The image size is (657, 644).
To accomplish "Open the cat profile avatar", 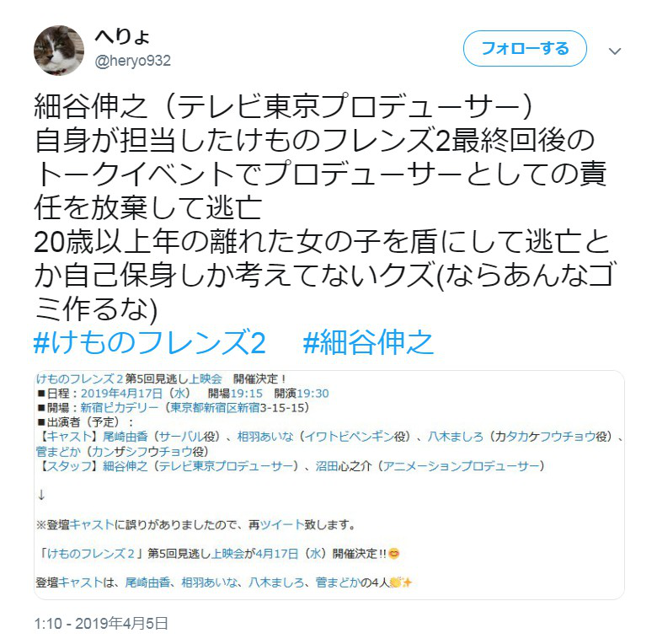I will tap(59, 51).
